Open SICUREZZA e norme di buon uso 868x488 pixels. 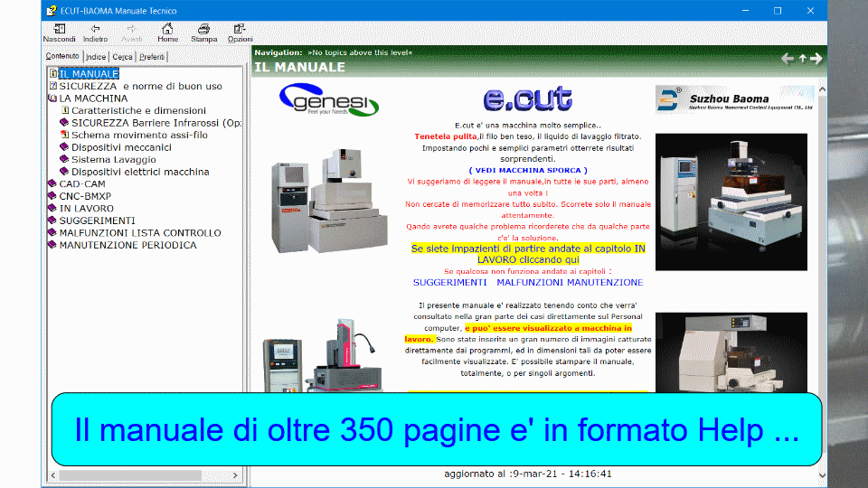(x=141, y=86)
